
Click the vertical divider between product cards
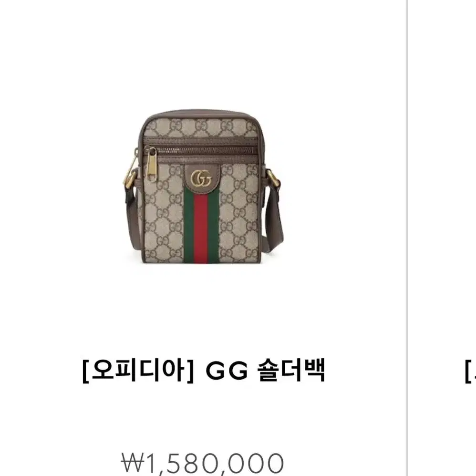coord(407,238)
